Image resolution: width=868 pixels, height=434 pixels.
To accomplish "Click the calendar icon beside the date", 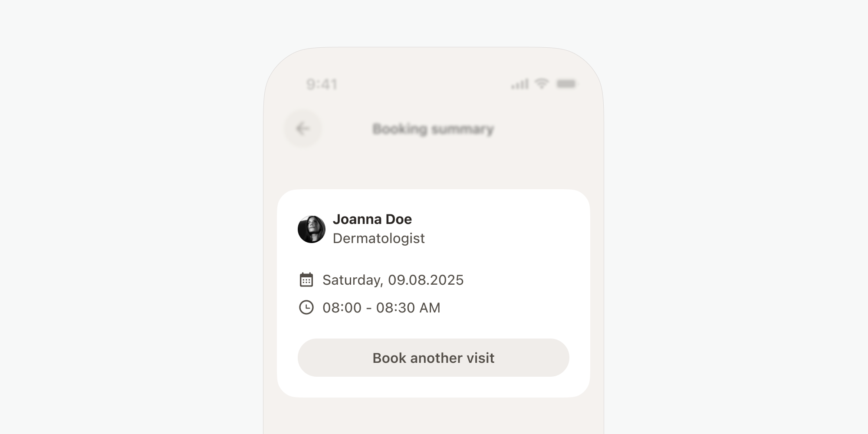I will point(306,280).
